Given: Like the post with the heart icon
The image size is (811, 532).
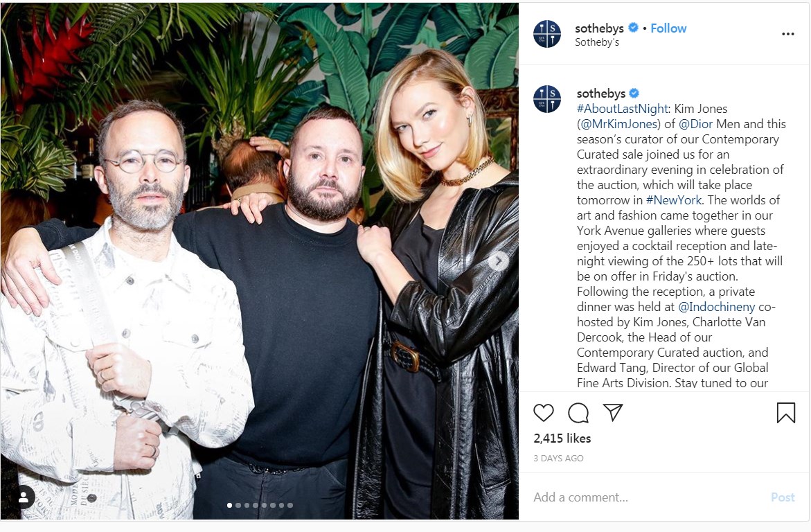Looking at the screenshot, I should [544, 412].
